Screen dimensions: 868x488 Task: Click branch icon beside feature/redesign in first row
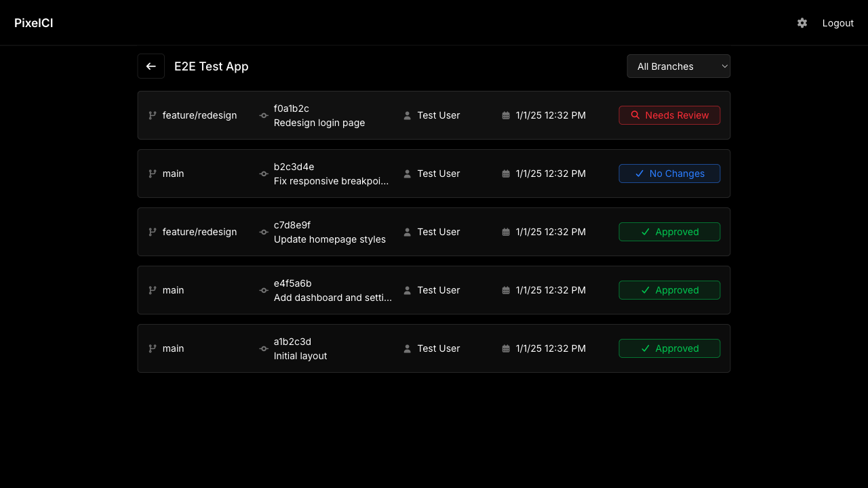point(153,116)
